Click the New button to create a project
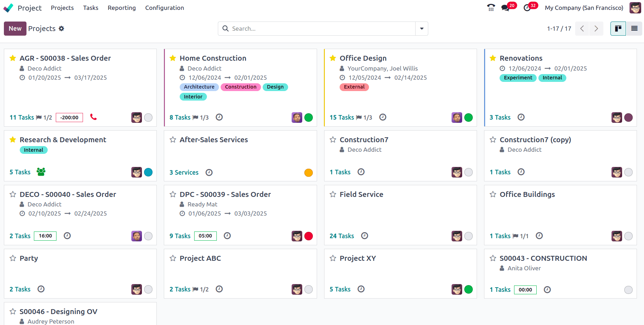The image size is (644, 325). (15, 29)
